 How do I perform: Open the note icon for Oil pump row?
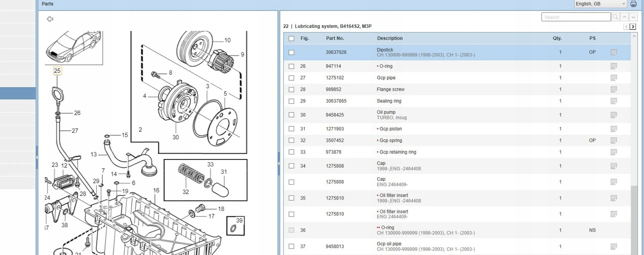[x=614, y=115]
